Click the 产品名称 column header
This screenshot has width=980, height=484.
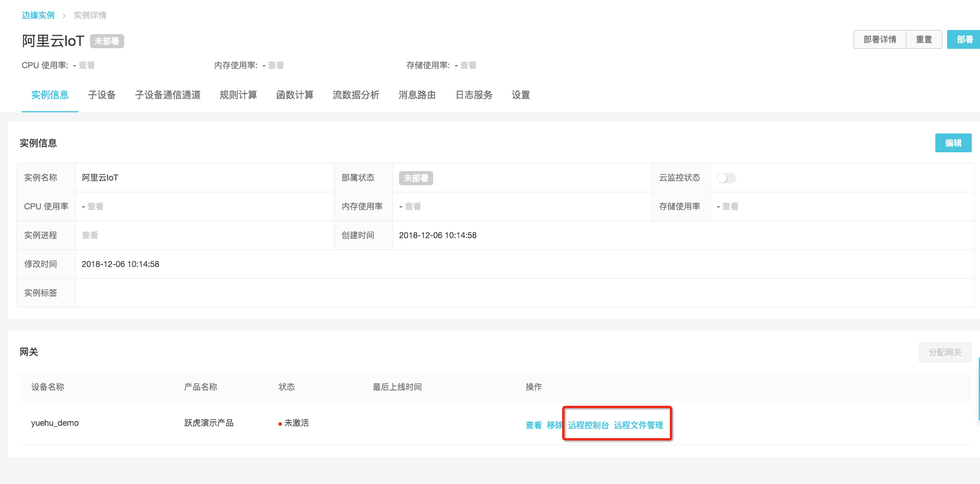201,387
